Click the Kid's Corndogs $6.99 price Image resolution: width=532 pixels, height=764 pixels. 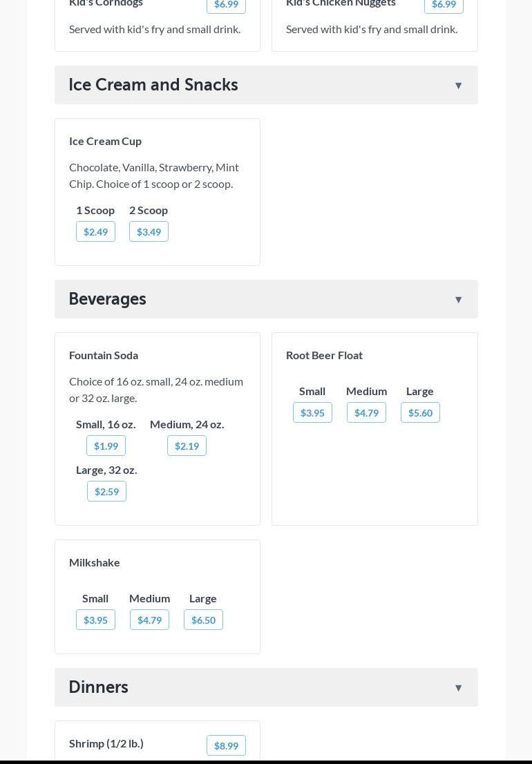pyautogui.click(x=226, y=5)
